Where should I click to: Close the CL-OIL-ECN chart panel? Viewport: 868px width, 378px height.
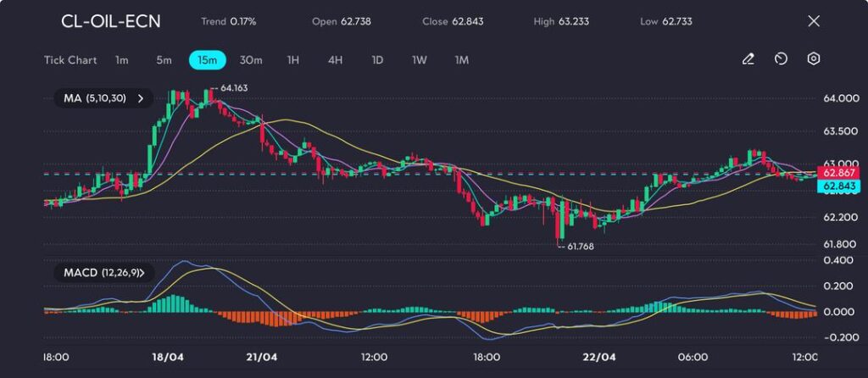click(814, 21)
